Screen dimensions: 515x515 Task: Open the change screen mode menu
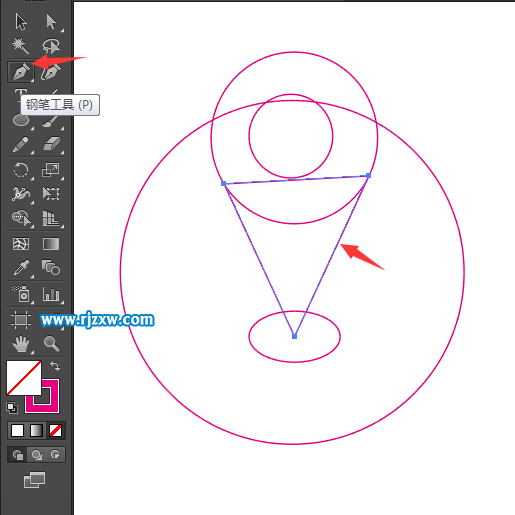pos(34,480)
